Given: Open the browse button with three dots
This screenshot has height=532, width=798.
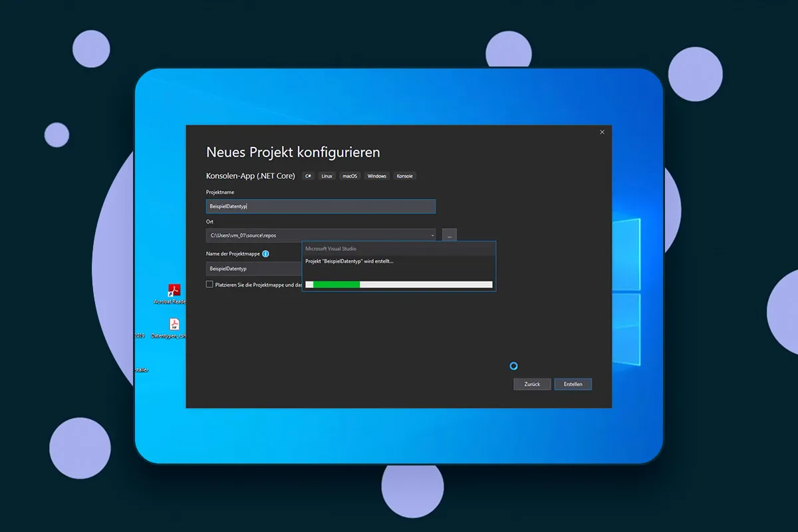Looking at the screenshot, I should [x=449, y=235].
